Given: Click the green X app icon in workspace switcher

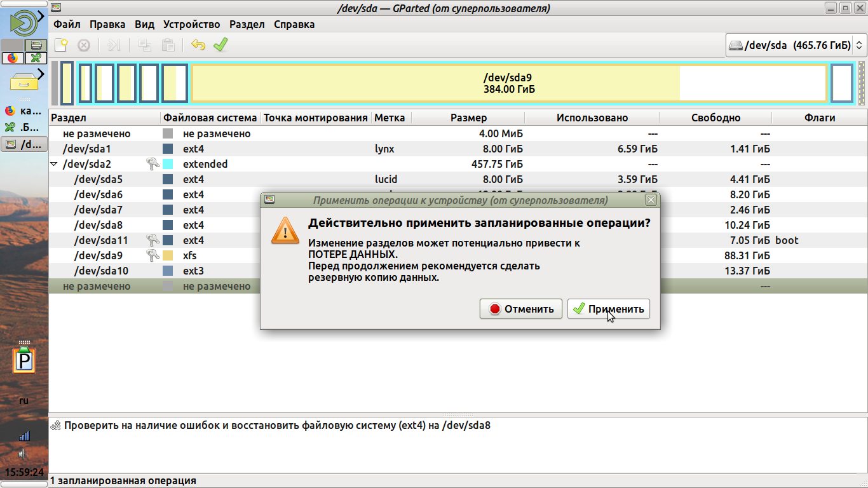Looking at the screenshot, I should point(36,58).
